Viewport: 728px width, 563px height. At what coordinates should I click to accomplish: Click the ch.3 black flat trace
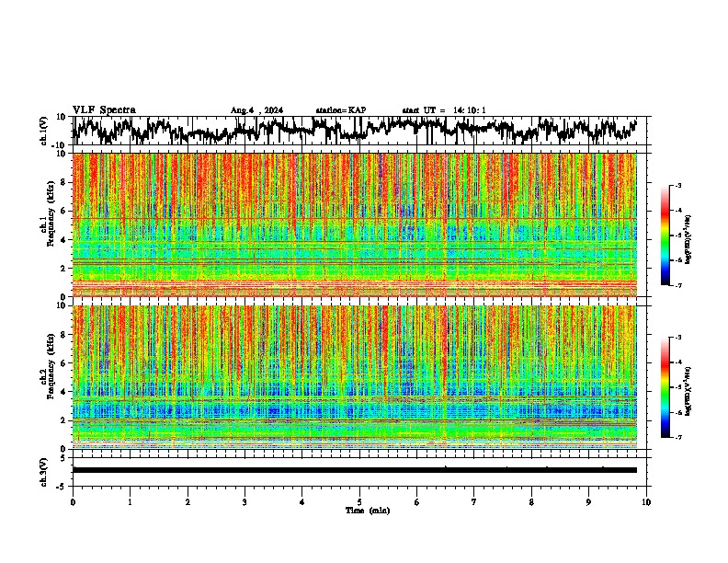pos(355,470)
